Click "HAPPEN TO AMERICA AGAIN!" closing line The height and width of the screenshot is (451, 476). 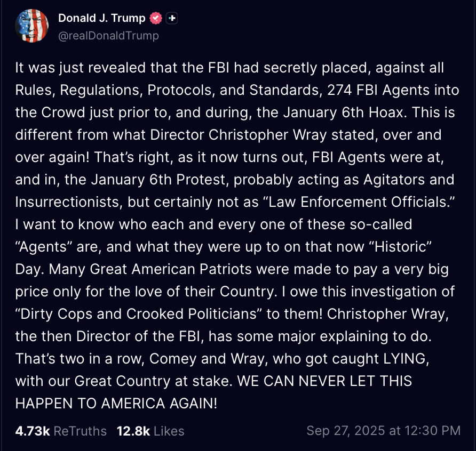click(x=116, y=404)
